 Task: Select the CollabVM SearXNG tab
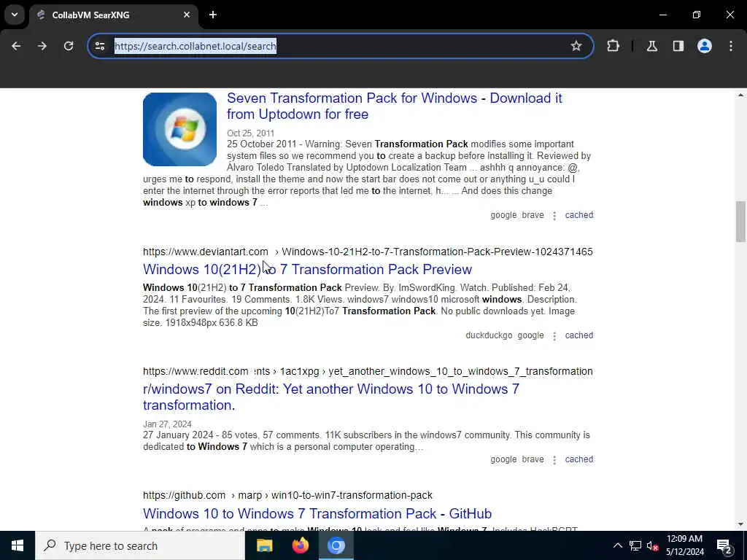click(x=113, y=15)
